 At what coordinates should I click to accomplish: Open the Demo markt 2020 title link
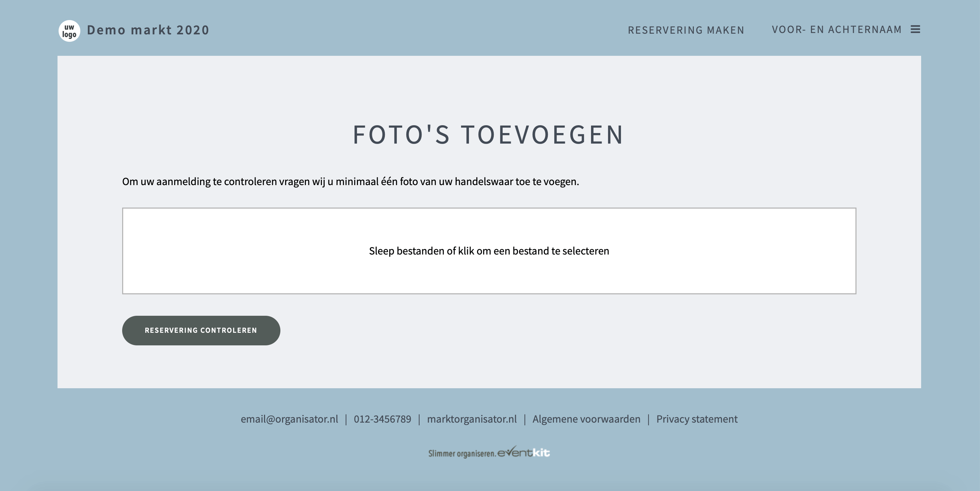(x=148, y=30)
